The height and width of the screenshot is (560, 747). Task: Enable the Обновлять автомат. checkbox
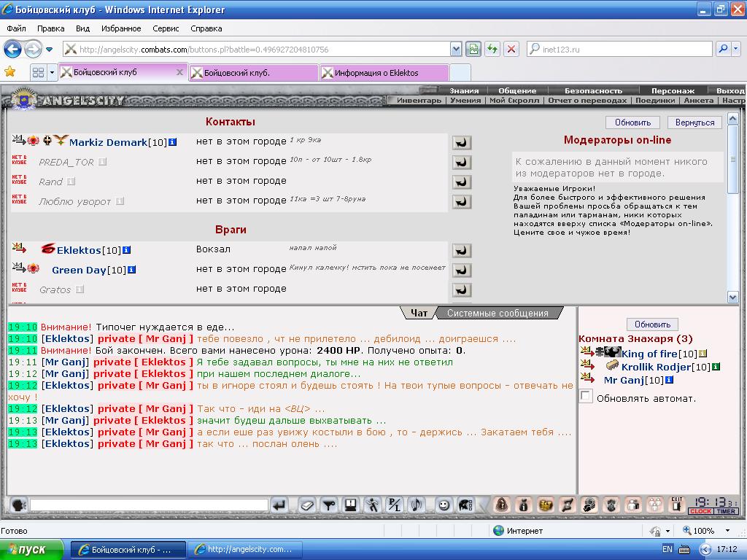[586, 396]
